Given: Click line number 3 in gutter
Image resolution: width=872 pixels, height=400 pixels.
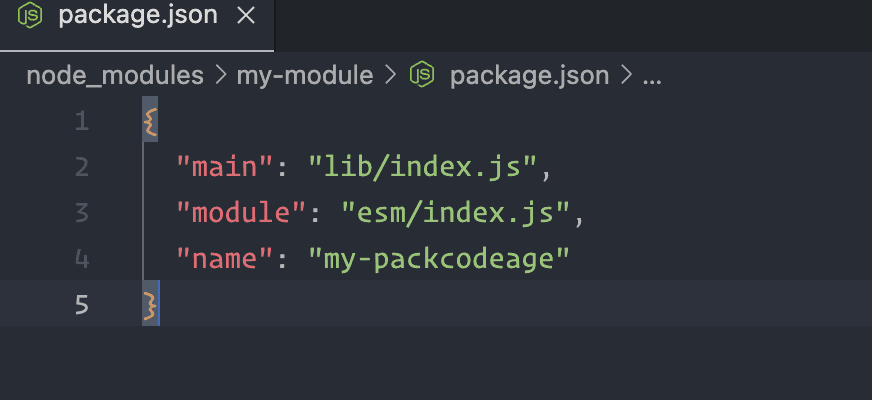Looking at the screenshot, I should pos(81,213).
